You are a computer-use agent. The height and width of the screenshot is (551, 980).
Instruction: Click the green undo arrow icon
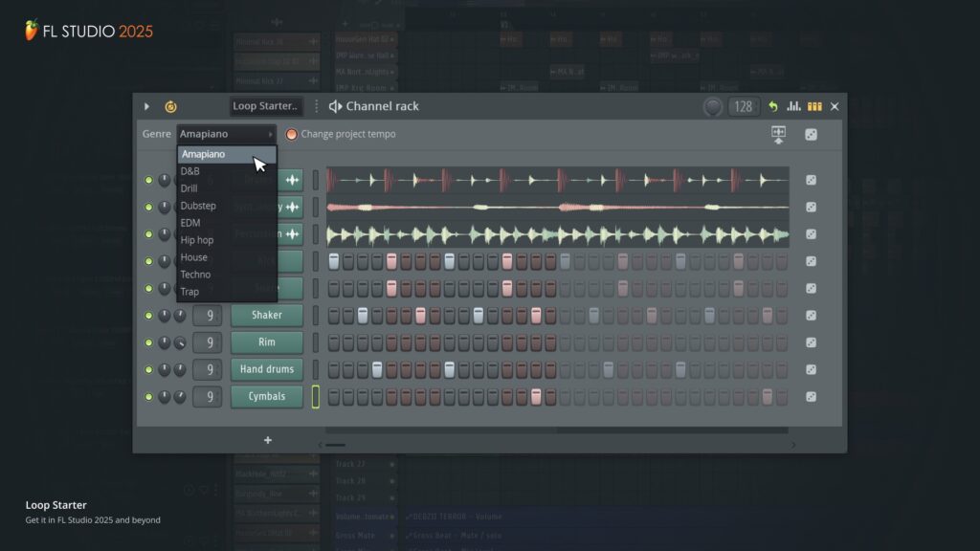pos(773,106)
